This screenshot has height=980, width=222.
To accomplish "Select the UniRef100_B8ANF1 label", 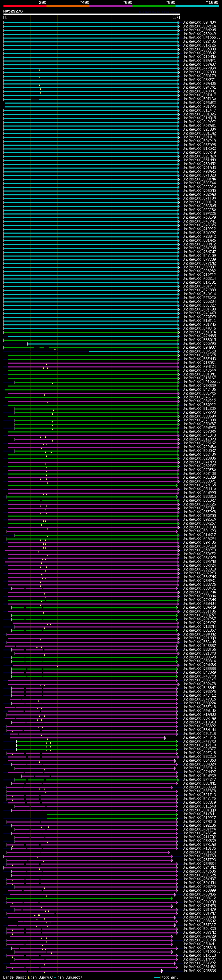I will (x=199, y=60).
